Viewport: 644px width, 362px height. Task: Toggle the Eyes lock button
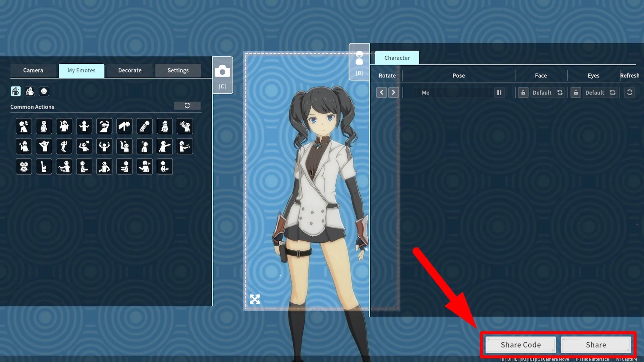pos(576,93)
